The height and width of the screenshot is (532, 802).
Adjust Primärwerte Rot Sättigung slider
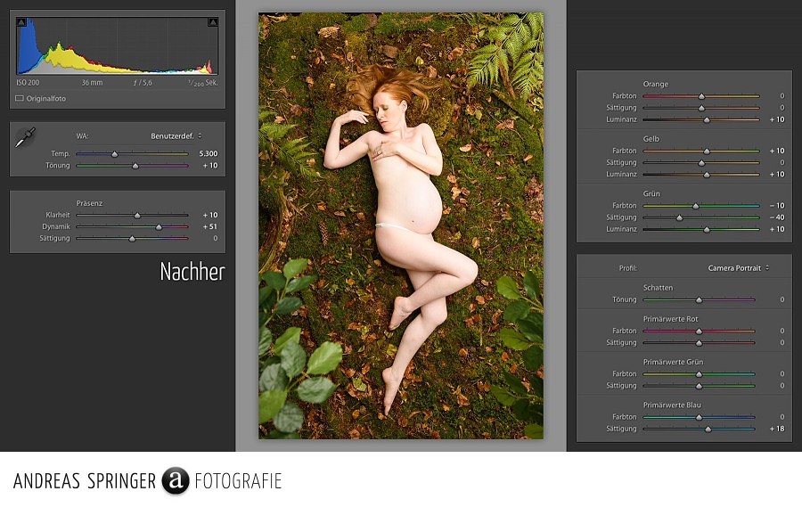pos(699,343)
